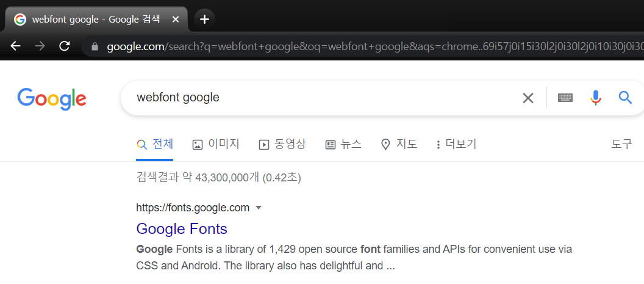Go back with the browser back arrow
The image size is (644, 284).
pos(15,46)
